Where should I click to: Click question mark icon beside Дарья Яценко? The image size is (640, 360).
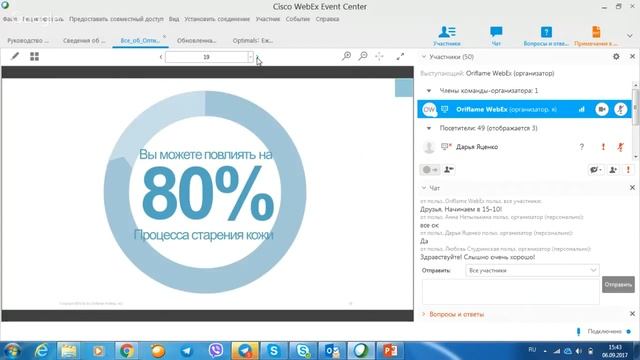pos(582,147)
